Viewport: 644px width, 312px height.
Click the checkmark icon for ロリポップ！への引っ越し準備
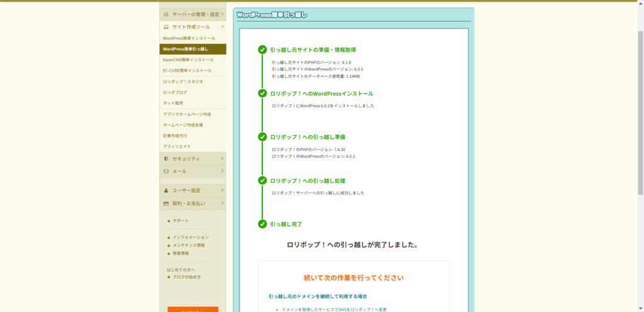click(x=262, y=136)
